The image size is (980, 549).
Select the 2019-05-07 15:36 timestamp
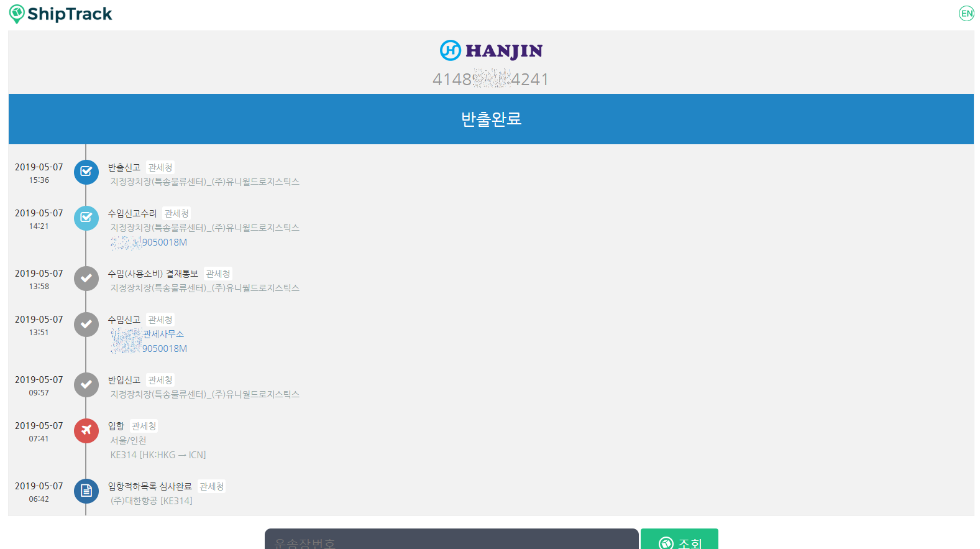[x=39, y=173]
